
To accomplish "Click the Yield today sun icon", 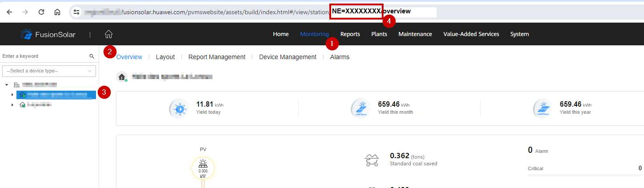I will 180,109.
